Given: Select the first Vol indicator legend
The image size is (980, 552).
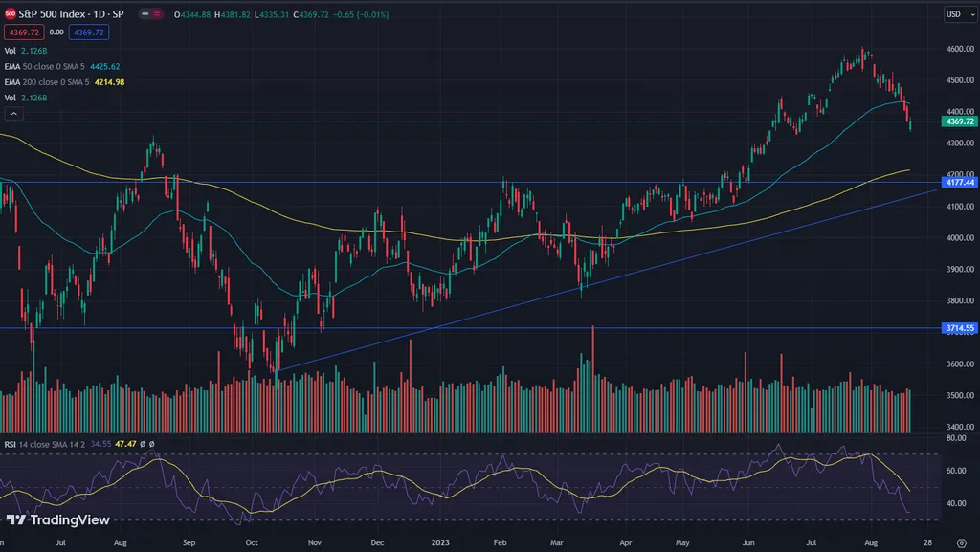Looking at the screenshot, I should pyautogui.click(x=11, y=51).
